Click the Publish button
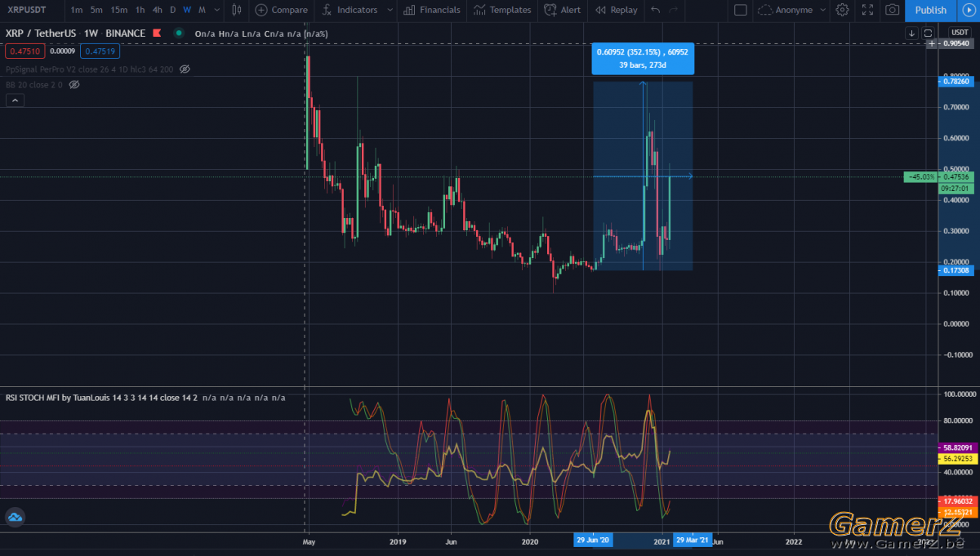980x556 pixels. (930, 10)
